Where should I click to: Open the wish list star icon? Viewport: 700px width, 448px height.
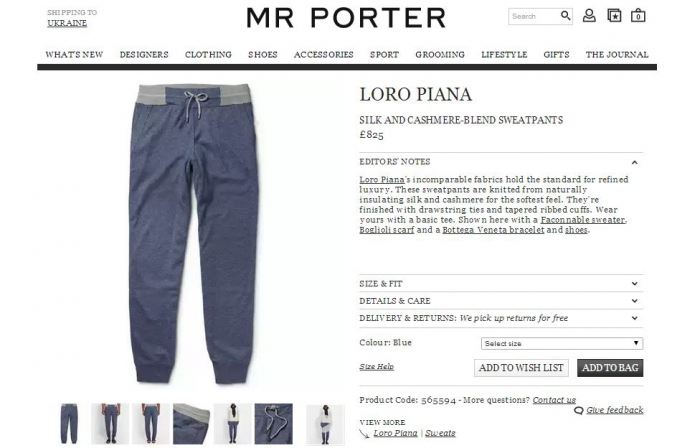click(614, 16)
